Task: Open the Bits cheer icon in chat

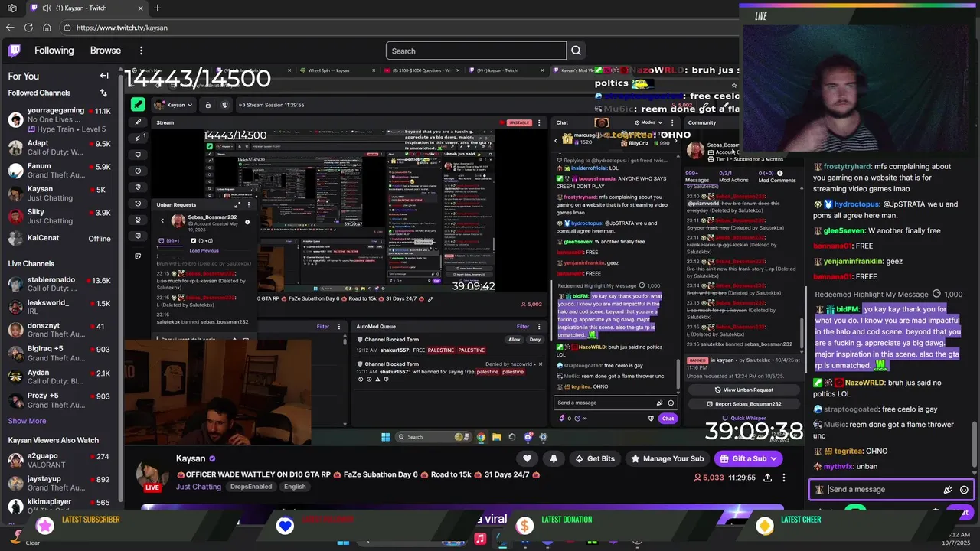Action: click(948, 490)
